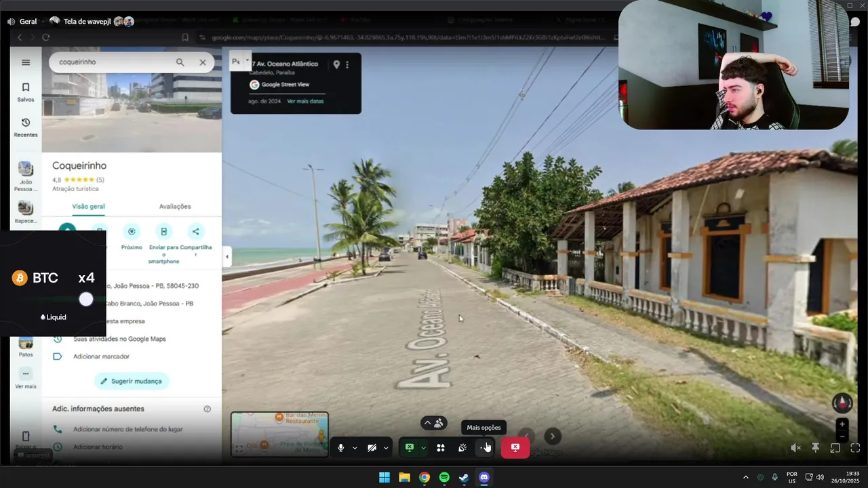Collapse the Maps side panel
868x488 pixels.
(x=226, y=257)
